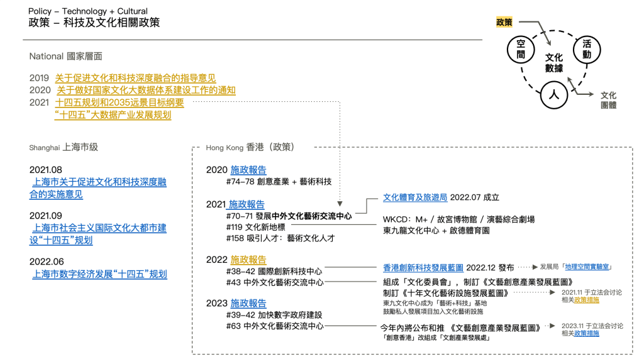Open the 2022 施政報告 link

[248, 260]
